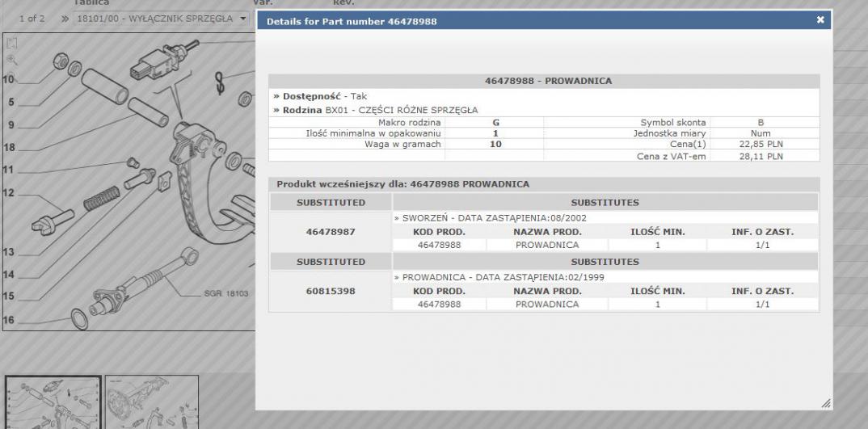Click callout number 15 on diagram
868x429 pixels.
(8, 297)
